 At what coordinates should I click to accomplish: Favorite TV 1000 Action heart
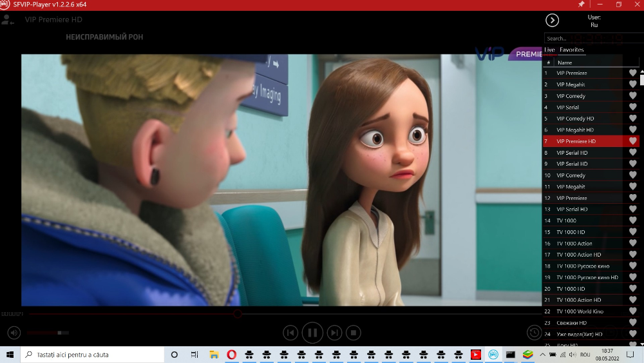point(632,243)
